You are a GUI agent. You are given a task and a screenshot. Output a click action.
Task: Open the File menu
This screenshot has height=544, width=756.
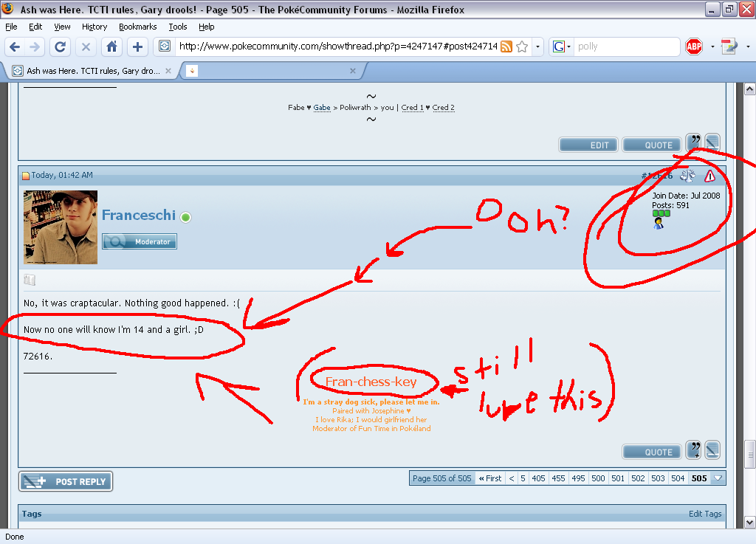(11, 27)
